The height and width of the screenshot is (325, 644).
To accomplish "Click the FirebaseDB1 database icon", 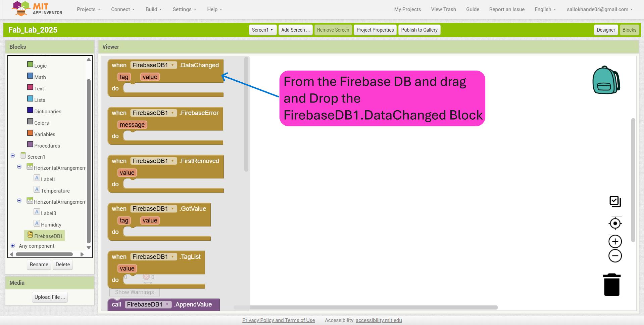I will click(30, 235).
